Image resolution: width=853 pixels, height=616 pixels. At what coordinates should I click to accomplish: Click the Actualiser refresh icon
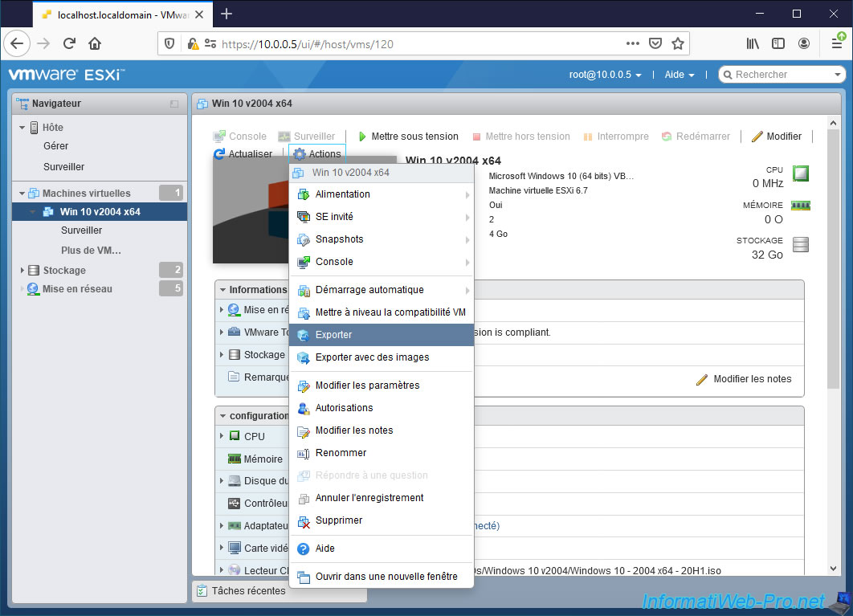(219, 154)
